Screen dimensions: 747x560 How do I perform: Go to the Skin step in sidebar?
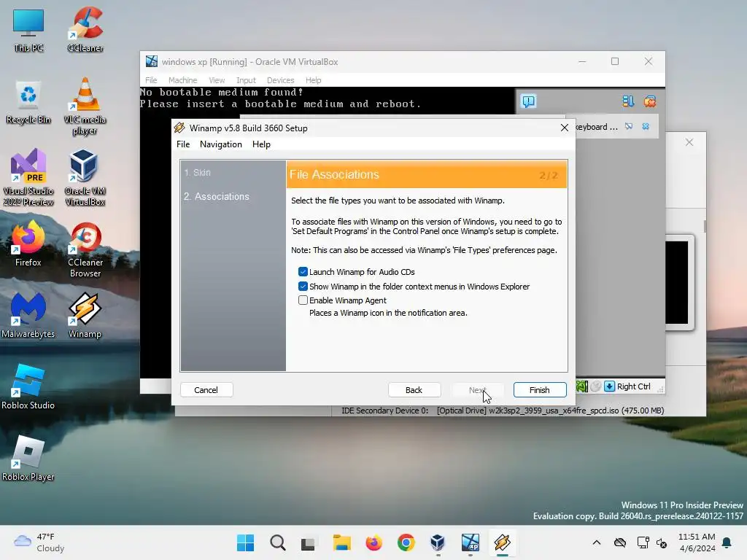pos(197,172)
